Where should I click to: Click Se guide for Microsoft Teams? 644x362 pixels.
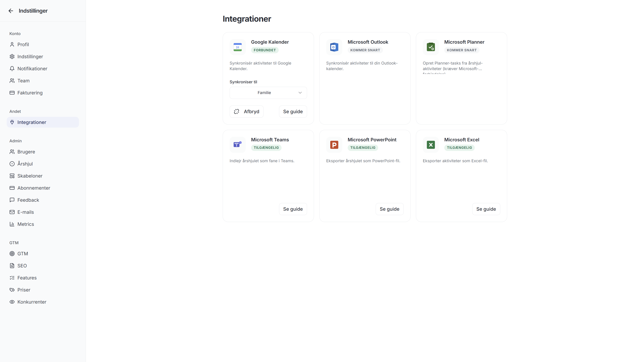(293, 209)
